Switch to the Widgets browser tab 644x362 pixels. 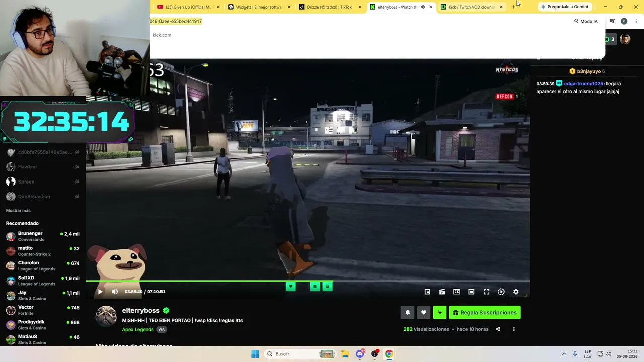tap(260, 7)
